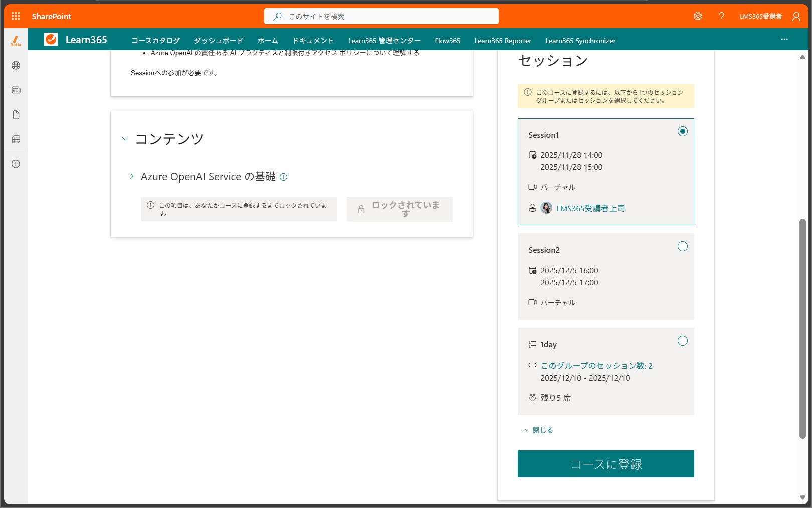
Task: Click the video camera icon in Session2
Action: [x=533, y=302]
